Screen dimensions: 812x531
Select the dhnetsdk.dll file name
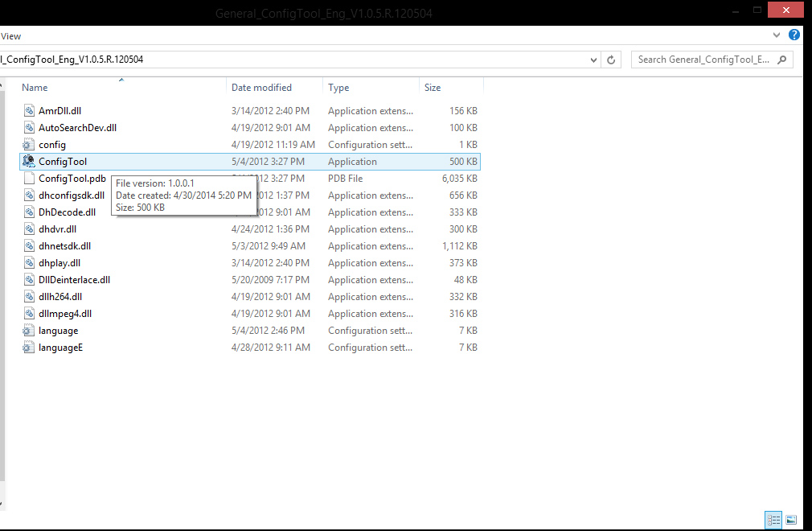coord(65,246)
